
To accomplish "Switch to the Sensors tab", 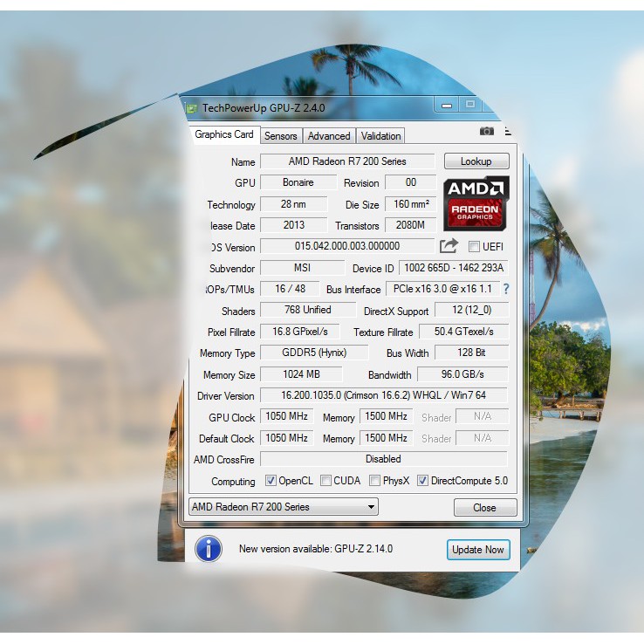I will coord(281,136).
